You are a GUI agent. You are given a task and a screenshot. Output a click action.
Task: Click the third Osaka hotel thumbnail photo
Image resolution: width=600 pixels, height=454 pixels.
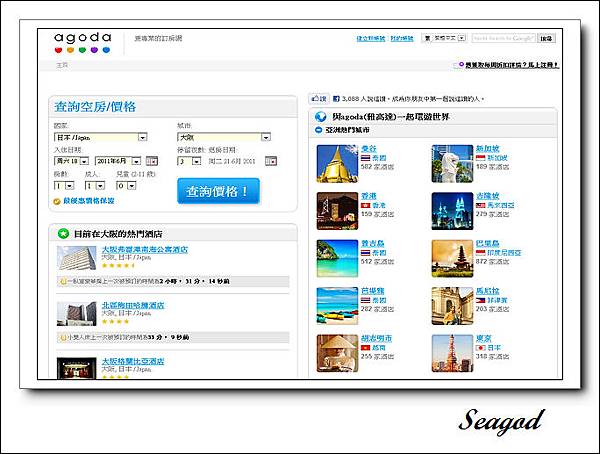77,368
